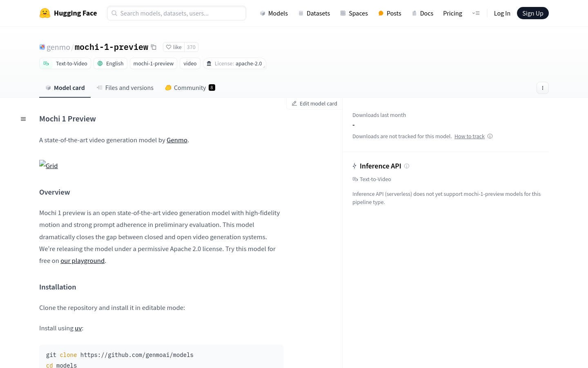Like the model with heart button
Viewport: 588px width, 368px height.
(x=174, y=47)
